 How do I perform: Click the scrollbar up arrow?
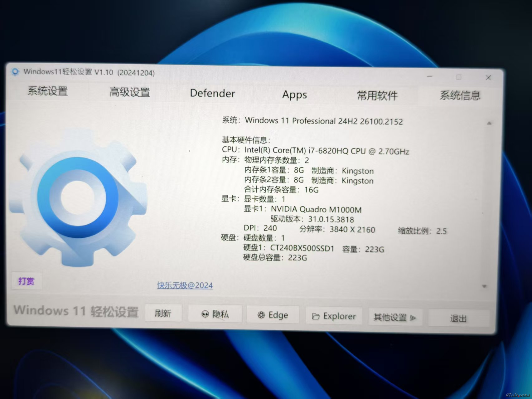[489, 123]
